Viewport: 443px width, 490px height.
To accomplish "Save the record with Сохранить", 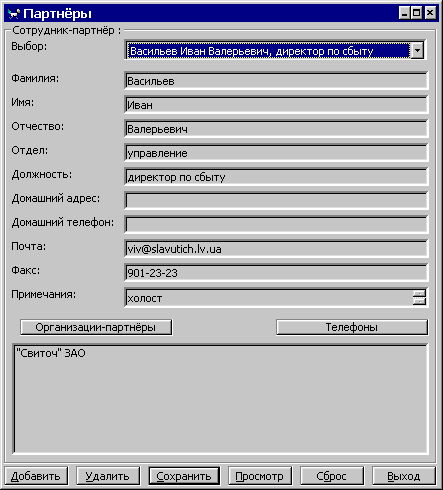I will tap(184, 476).
